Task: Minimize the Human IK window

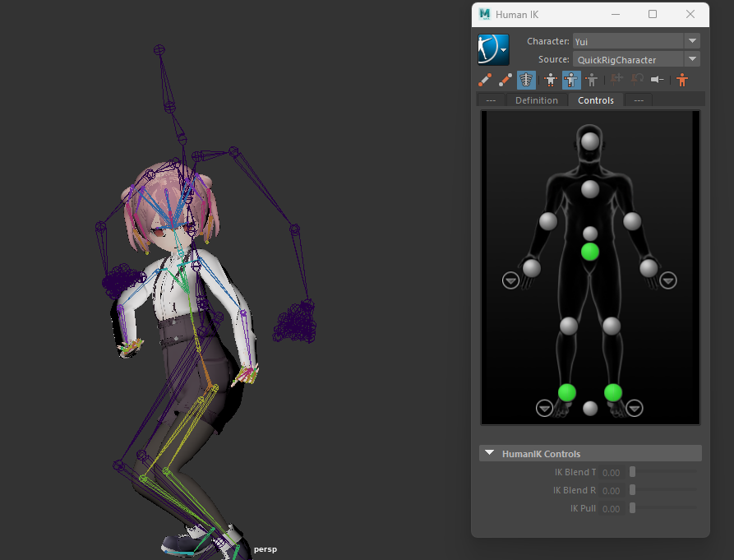Action: pos(616,15)
